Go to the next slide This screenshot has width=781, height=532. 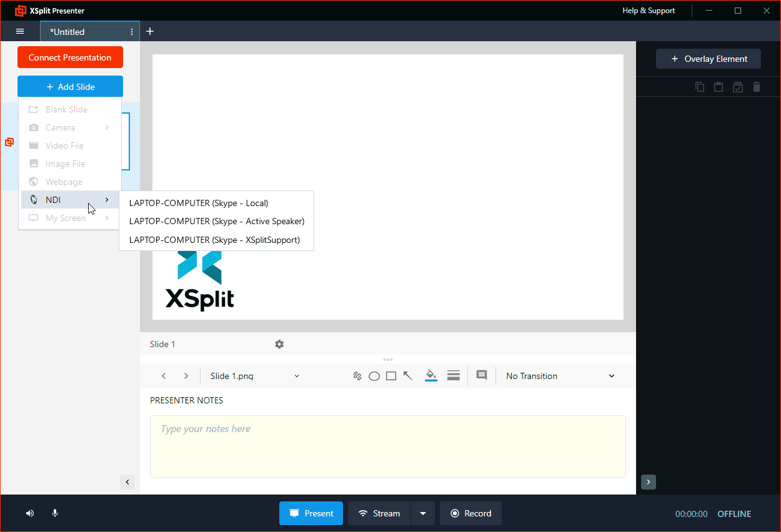coord(186,376)
